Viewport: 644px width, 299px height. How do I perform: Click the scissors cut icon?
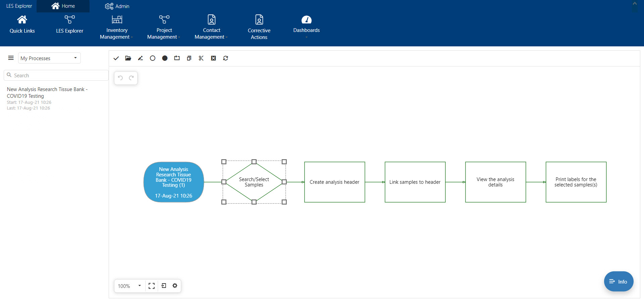tap(201, 58)
